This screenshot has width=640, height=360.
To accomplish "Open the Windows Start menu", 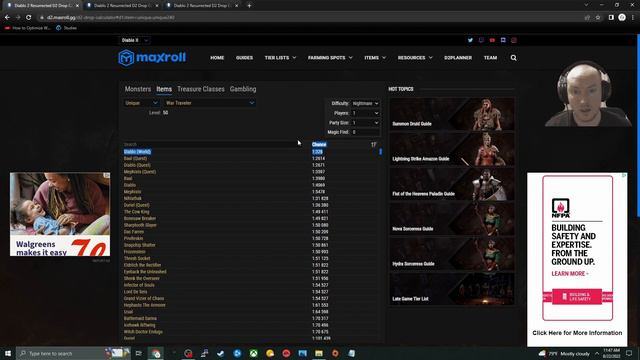I will pos(8,353).
